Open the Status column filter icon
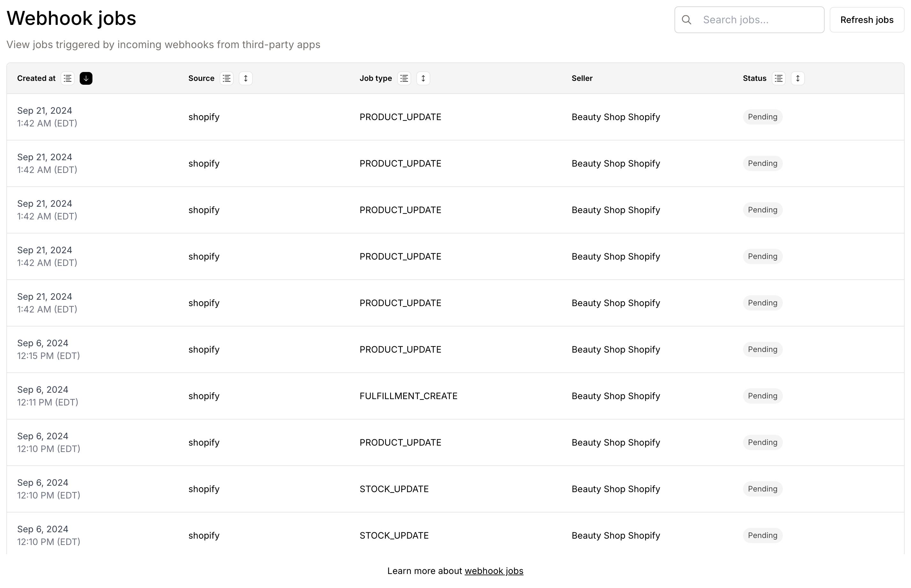 pos(778,78)
